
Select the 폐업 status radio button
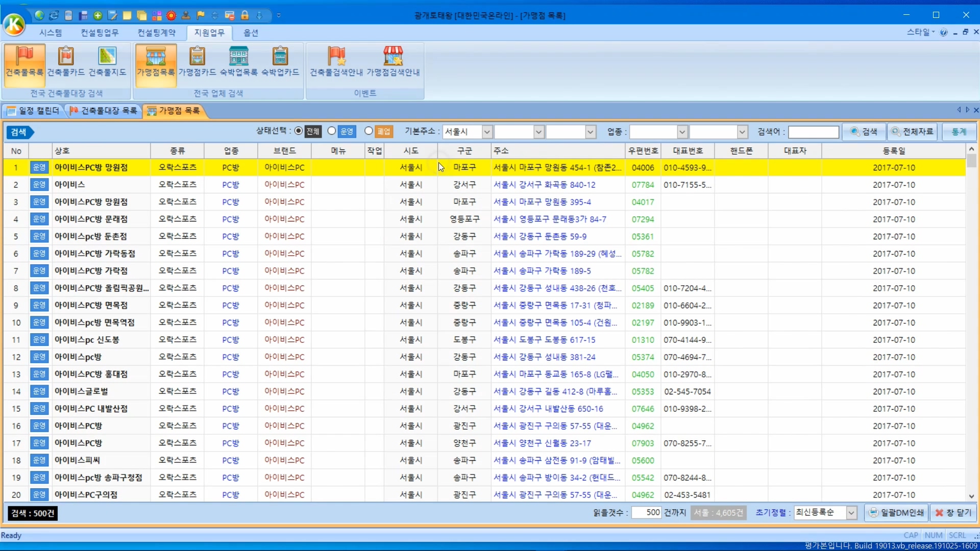tap(369, 131)
